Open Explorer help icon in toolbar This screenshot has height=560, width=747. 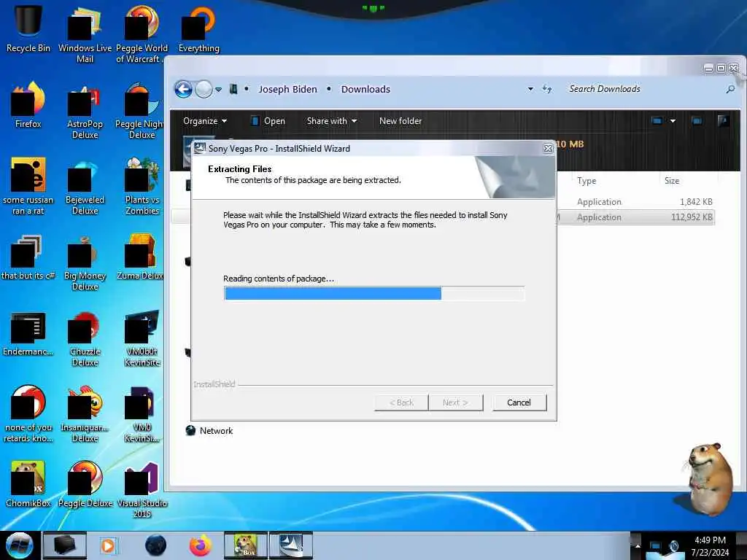(x=723, y=121)
